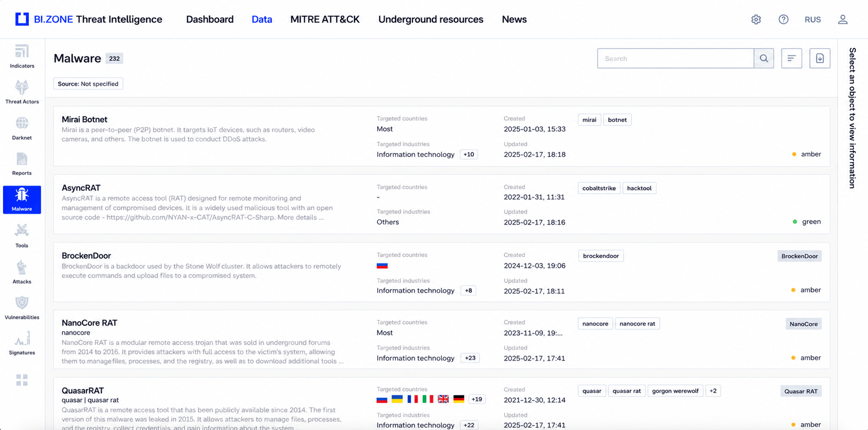Switch language with the RUS button
The width and height of the screenshot is (868, 430).
coord(812,19)
